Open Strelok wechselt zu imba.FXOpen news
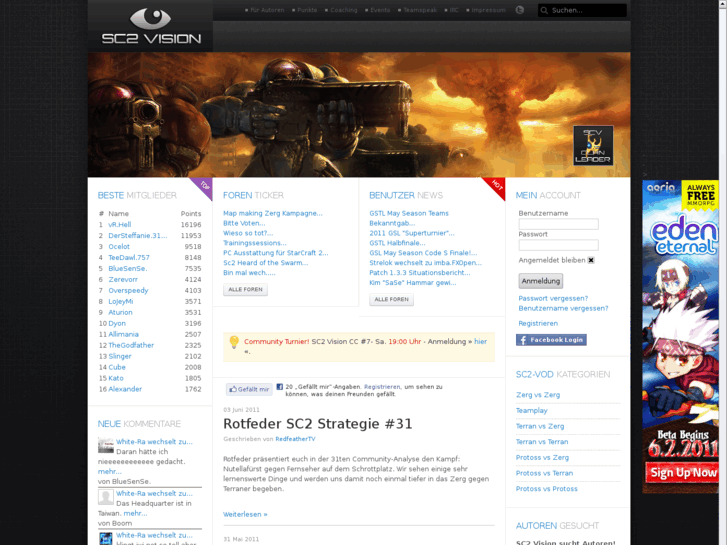727x545 pixels. click(425, 263)
